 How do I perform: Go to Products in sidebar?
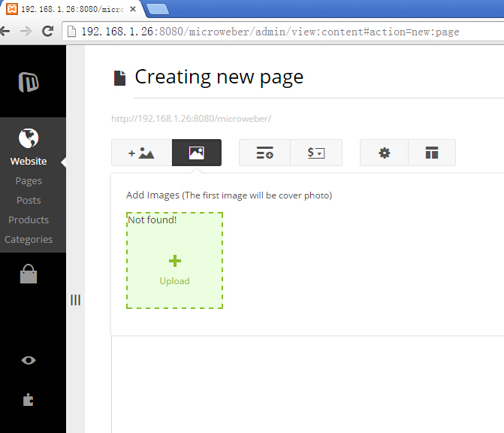click(x=29, y=220)
